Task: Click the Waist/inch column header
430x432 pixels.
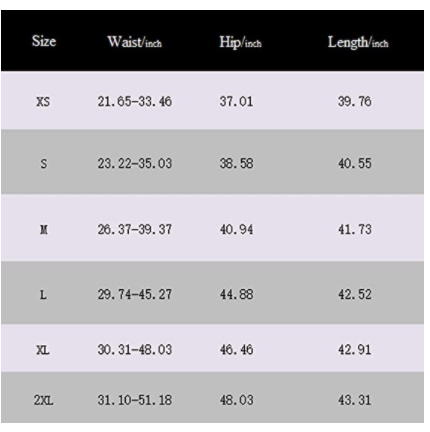Action: pyautogui.click(x=135, y=42)
